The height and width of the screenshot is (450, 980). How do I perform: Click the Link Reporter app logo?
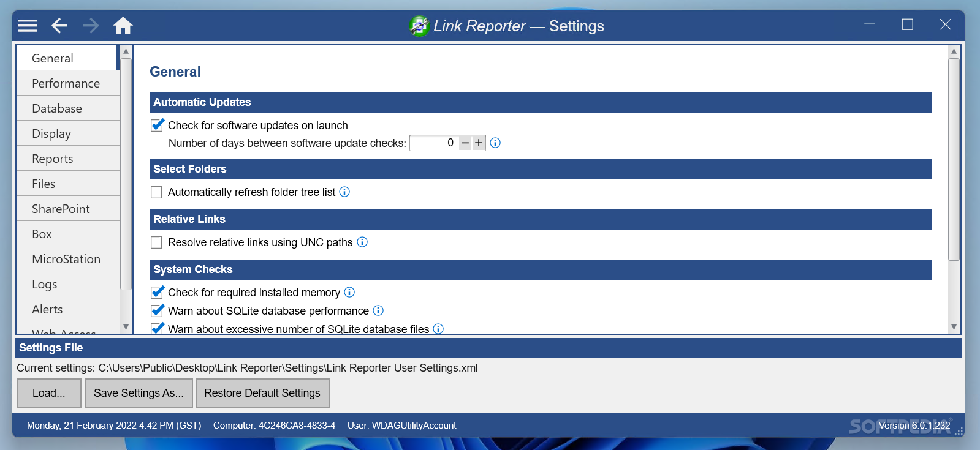[419, 26]
